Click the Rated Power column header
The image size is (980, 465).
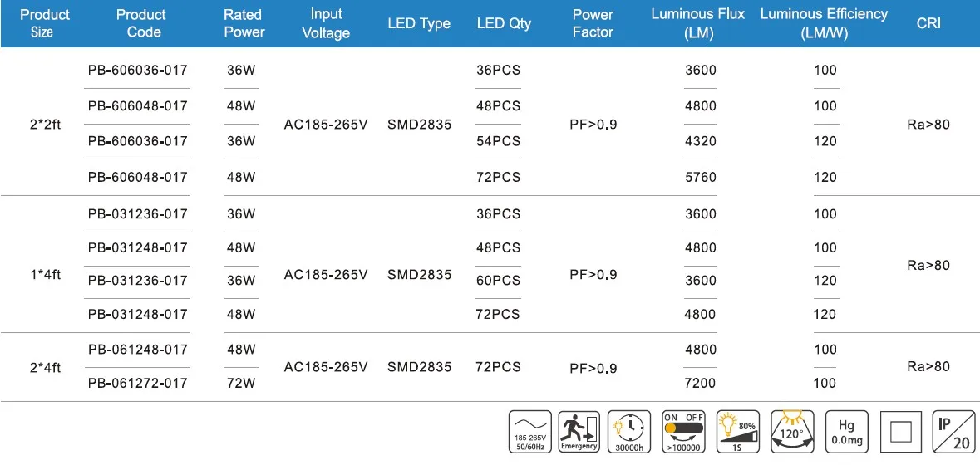pyautogui.click(x=243, y=23)
